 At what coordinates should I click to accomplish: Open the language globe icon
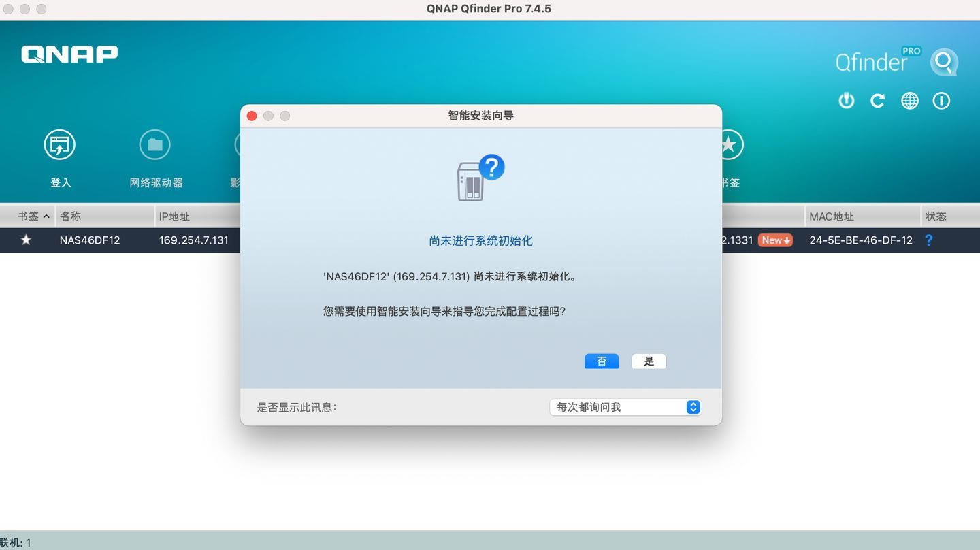click(910, 101)
